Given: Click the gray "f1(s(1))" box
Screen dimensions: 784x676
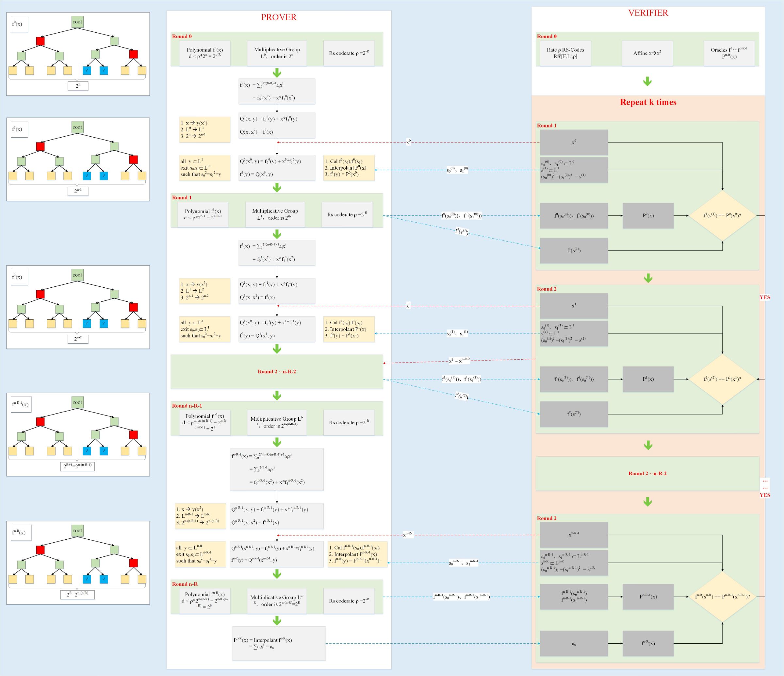Looking at the screenshot, I should (x=574, y=250).
